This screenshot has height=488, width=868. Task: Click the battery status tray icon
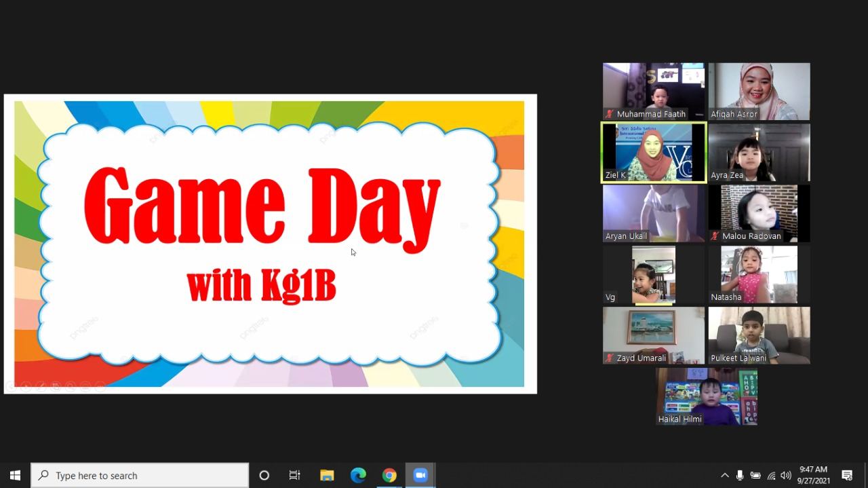pos(755,475)
